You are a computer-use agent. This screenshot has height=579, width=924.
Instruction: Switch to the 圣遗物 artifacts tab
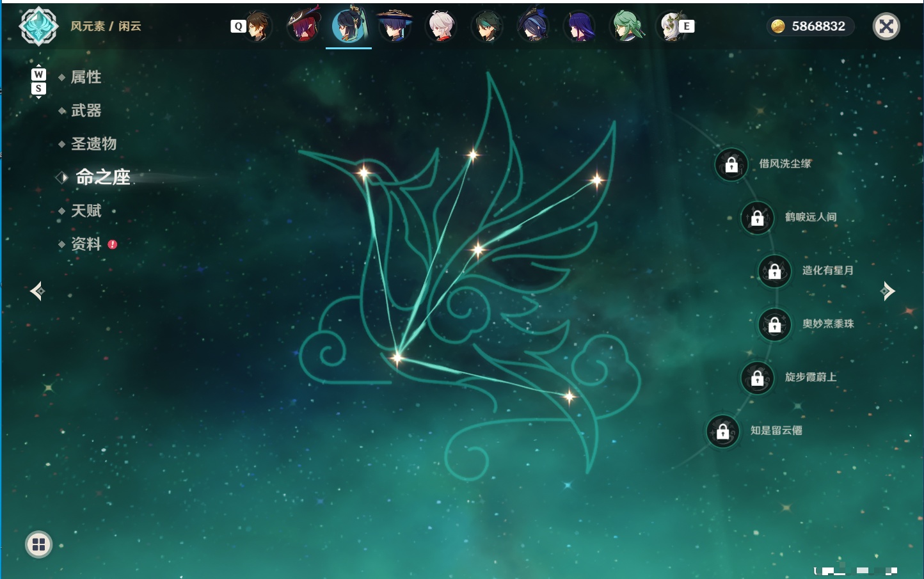pyautogui.click(x=93, y=144)
